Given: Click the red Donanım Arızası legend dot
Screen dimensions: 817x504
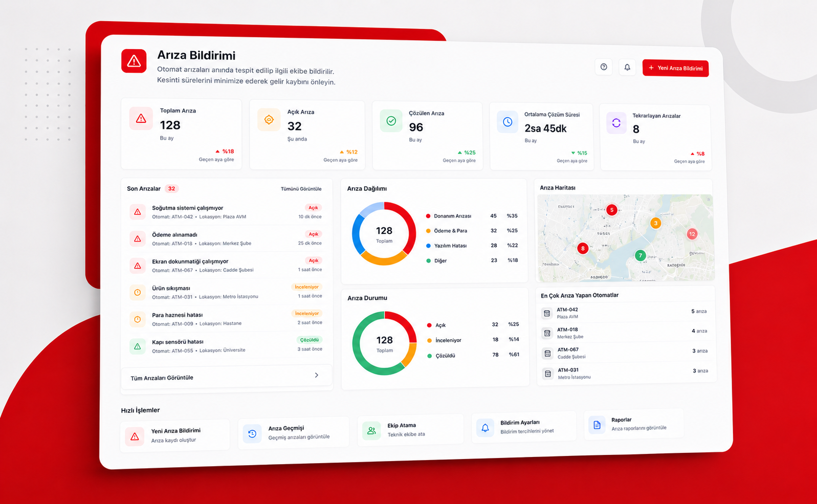Looking at the screenshot, I should pyautogui.click(x=428, y=216).
